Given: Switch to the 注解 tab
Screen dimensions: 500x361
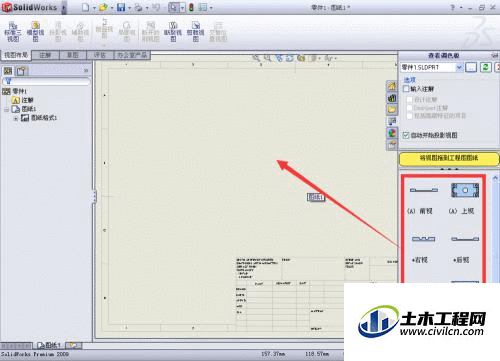Looking at the screenshot, I should (45, 55).
